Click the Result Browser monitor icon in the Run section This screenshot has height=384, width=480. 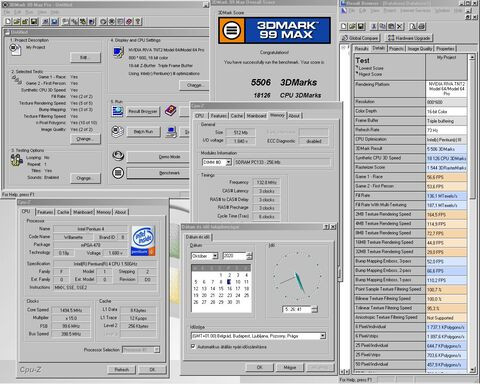[x=118, y=111]
